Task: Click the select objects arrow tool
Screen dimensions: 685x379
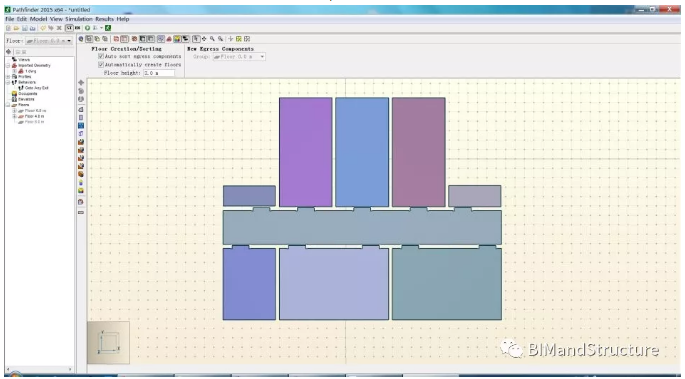Action: (196, 39)
